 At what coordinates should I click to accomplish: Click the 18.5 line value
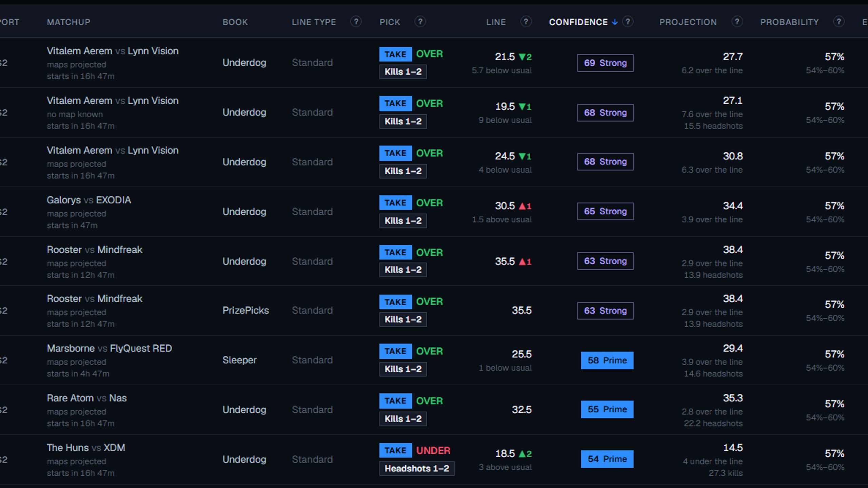[x=505, y=453]
